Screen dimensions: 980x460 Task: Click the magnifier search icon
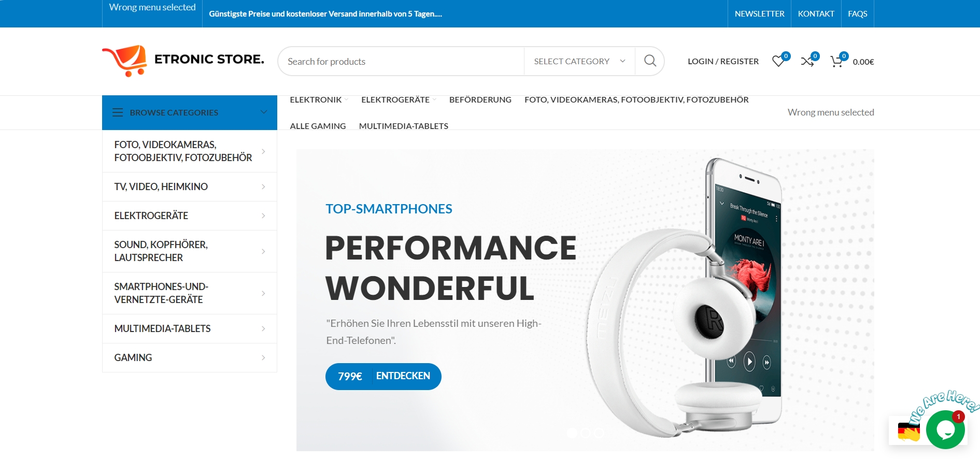point(650,61)
